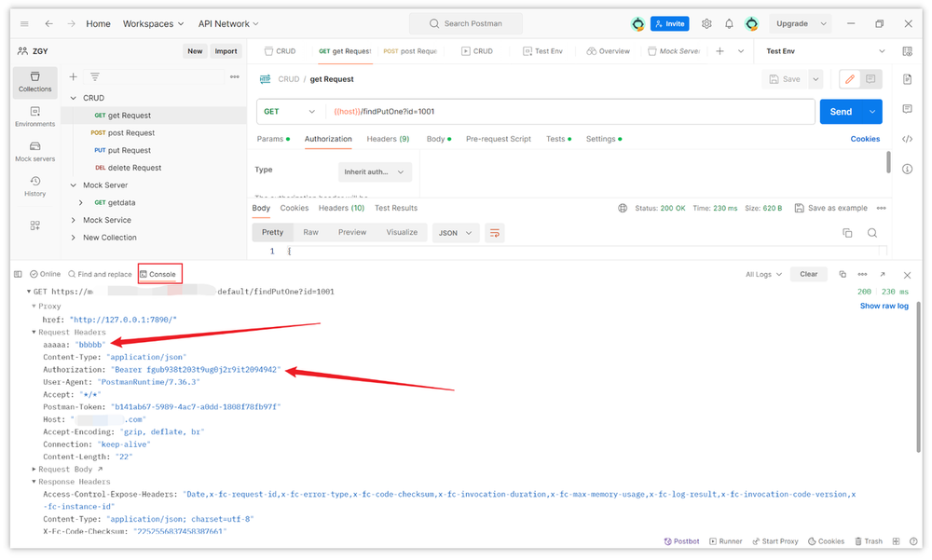Image resolution: width=932 pixels, height=560 pixels.
Task: Switch to the Params tab
Action: coord(273,139)
